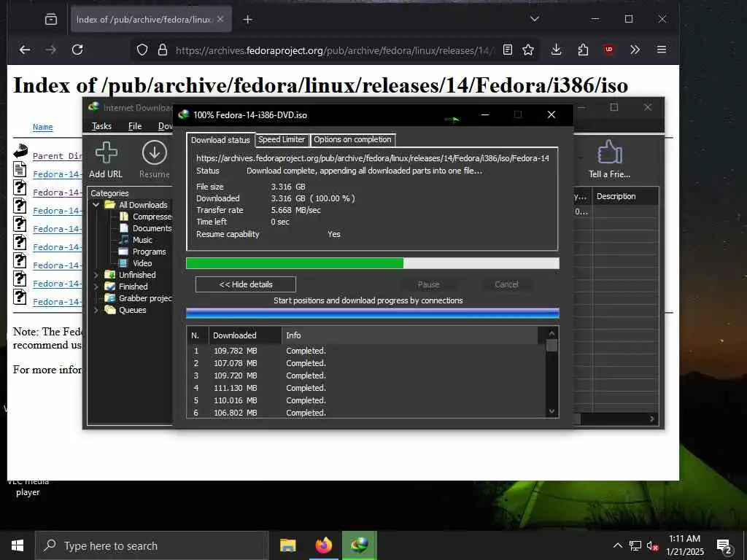The image size is (747, 560).
Task: Select the Music category
Action: [x=136, y=240]
